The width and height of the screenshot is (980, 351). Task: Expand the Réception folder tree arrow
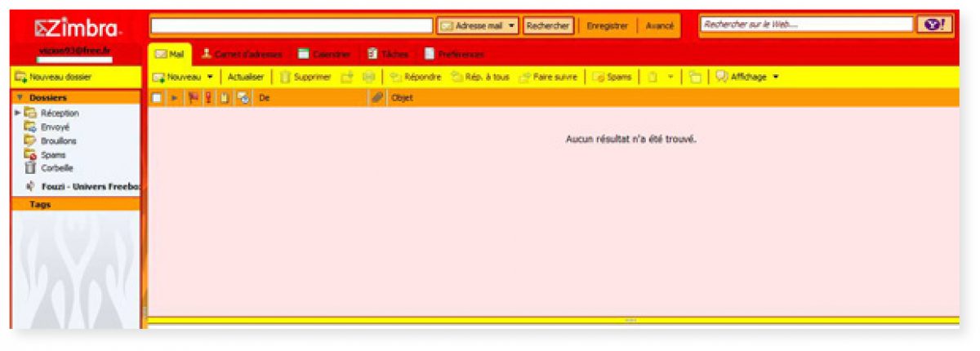[18, 113]
